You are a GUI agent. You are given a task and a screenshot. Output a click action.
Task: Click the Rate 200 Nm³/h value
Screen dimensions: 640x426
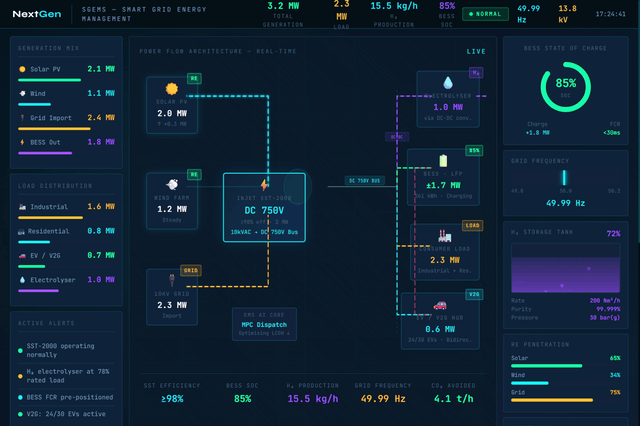coord(604,300)
